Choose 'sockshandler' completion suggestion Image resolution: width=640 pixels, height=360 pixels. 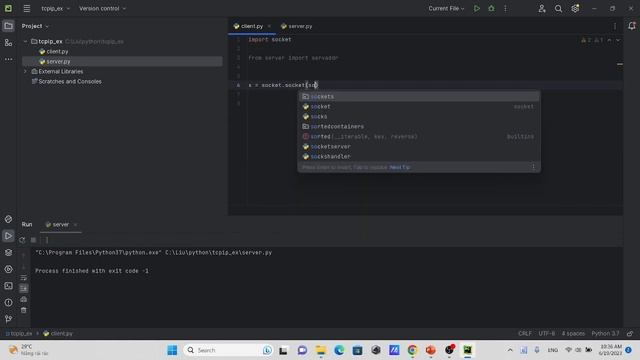click(x=419, y=156)
